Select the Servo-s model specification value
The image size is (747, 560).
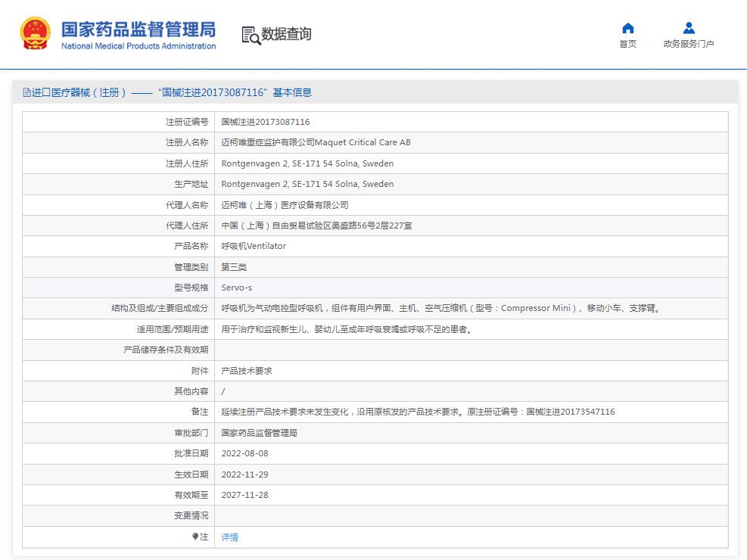tap(236, 288)
